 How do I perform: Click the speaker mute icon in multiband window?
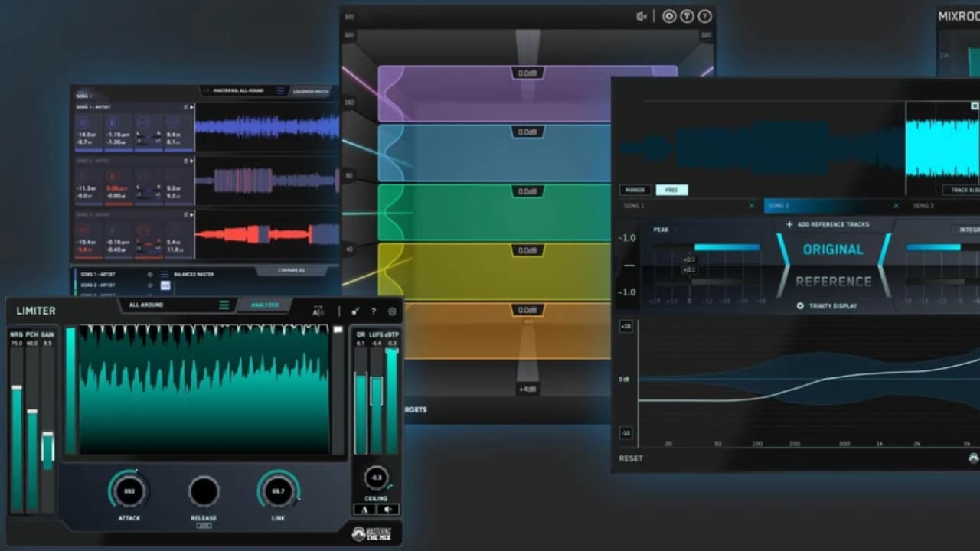642,17
